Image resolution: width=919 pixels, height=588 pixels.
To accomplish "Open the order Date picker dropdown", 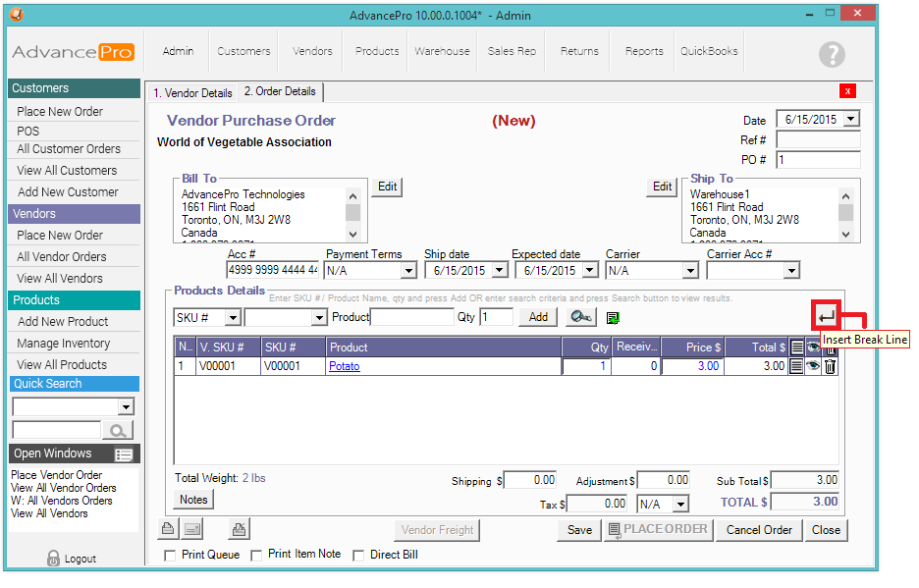I will (x=850, y=119).
